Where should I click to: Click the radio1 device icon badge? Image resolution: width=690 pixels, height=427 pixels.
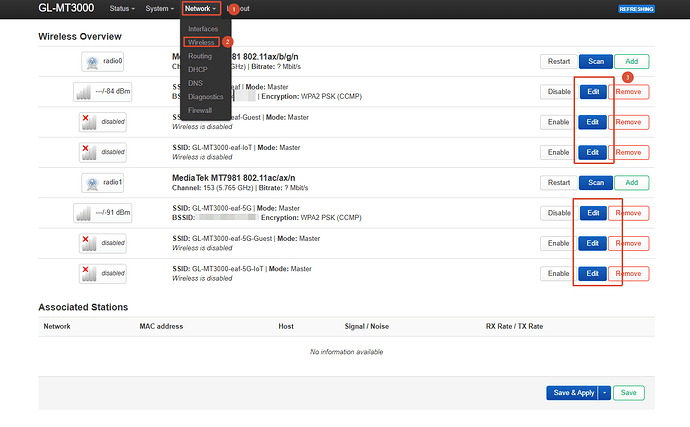coord(102,182)
